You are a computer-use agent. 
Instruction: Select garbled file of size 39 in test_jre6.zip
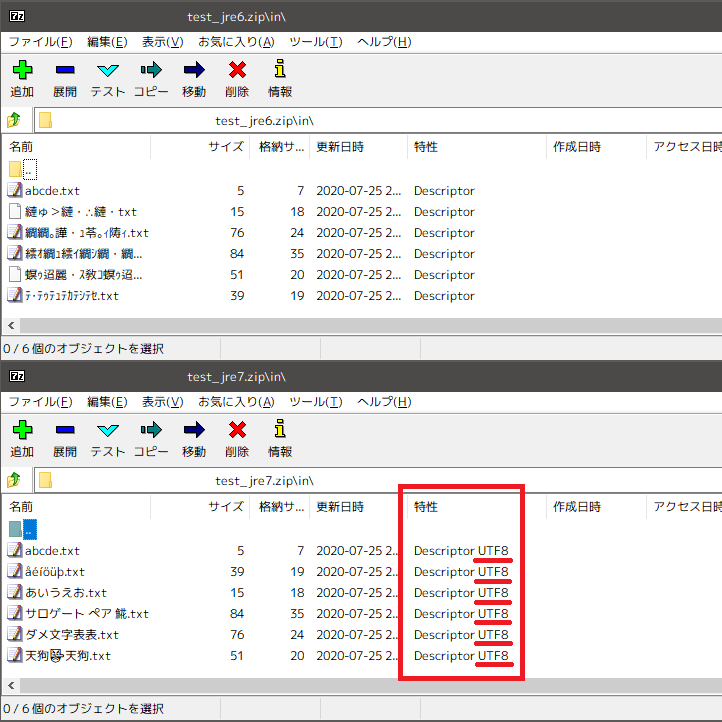coord(64,296)
